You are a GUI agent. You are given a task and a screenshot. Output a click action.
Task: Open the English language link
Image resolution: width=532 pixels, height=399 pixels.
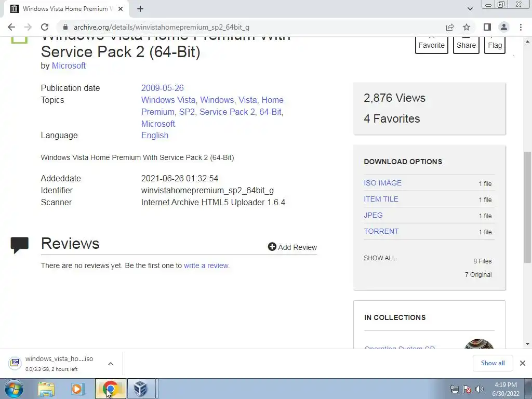point(155,136)
